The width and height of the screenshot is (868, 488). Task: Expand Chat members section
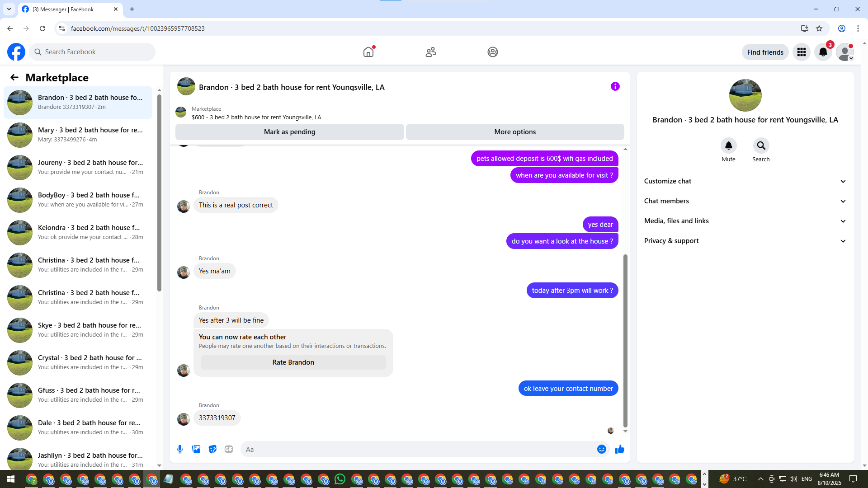click(745, 201)
